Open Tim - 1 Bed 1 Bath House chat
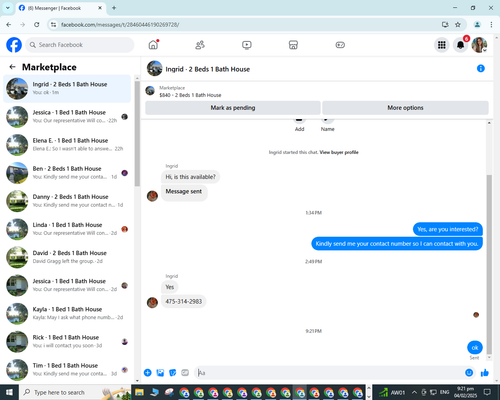Viewport: 500px width, 400px height. 67,369
